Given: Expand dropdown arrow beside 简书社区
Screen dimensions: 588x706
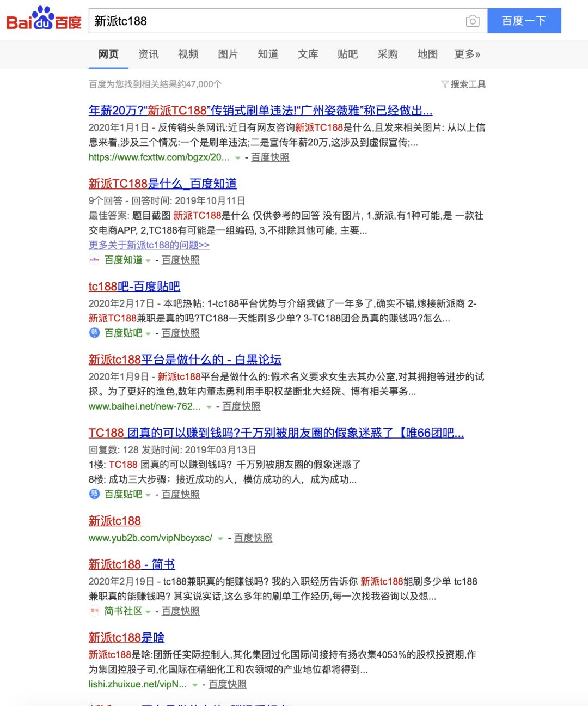Looking at the screenshot, I should pos(148,612).
